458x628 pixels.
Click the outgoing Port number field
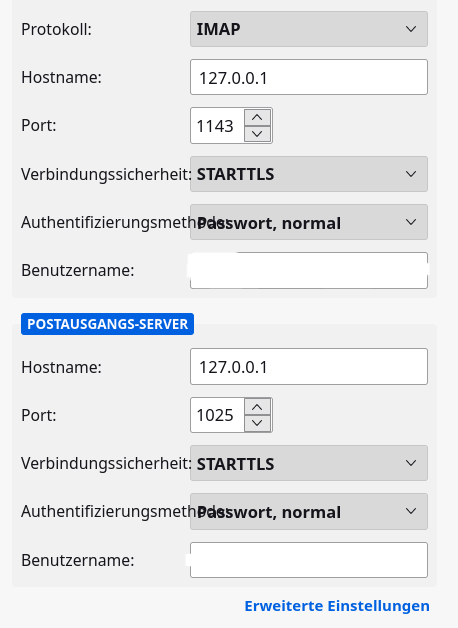coord(217,415)
